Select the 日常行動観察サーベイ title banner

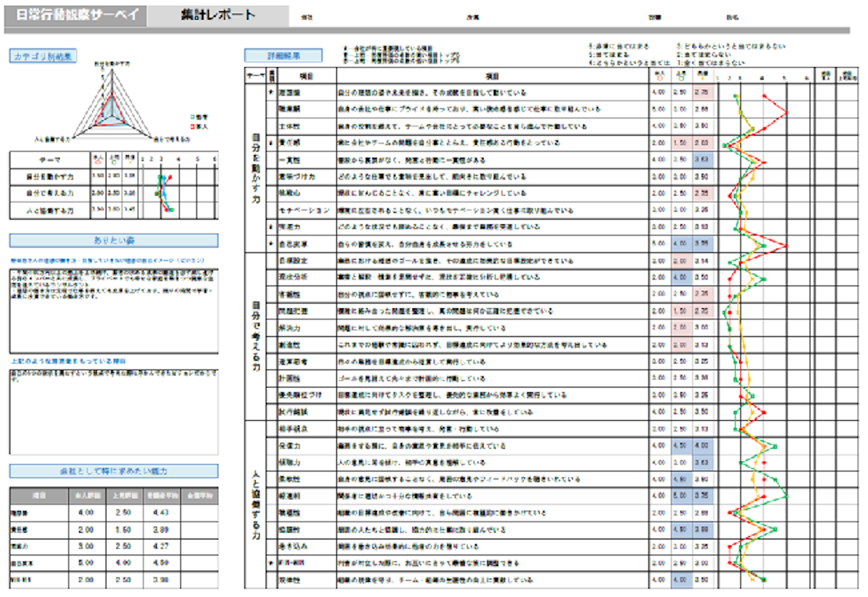(x=75, y=16)
